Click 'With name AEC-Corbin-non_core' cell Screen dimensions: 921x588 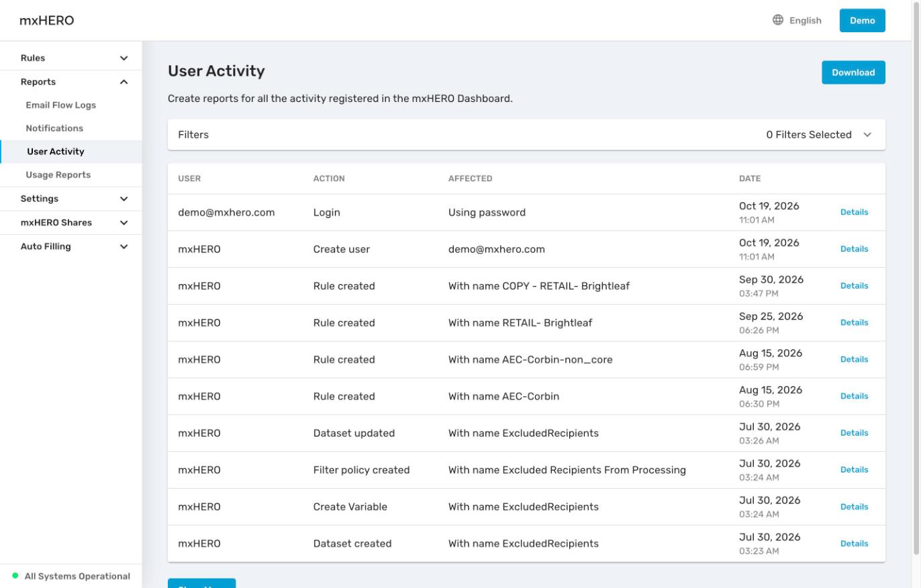tap(530, 360)
